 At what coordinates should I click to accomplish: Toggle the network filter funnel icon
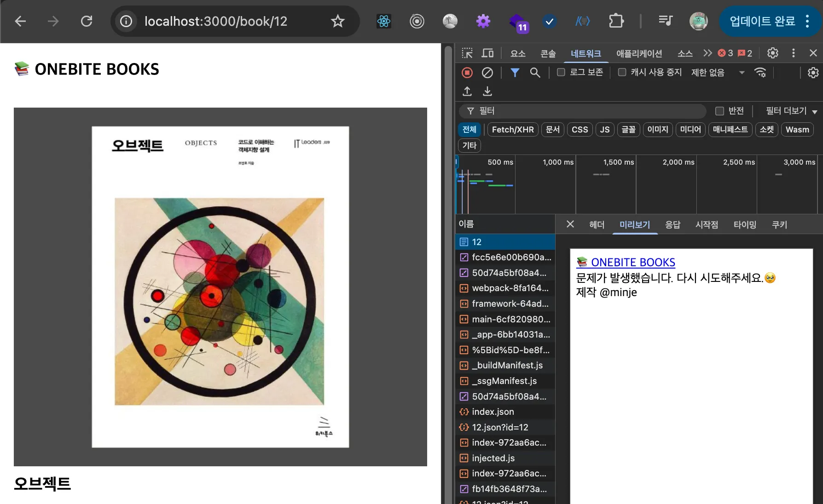(515, 73)
